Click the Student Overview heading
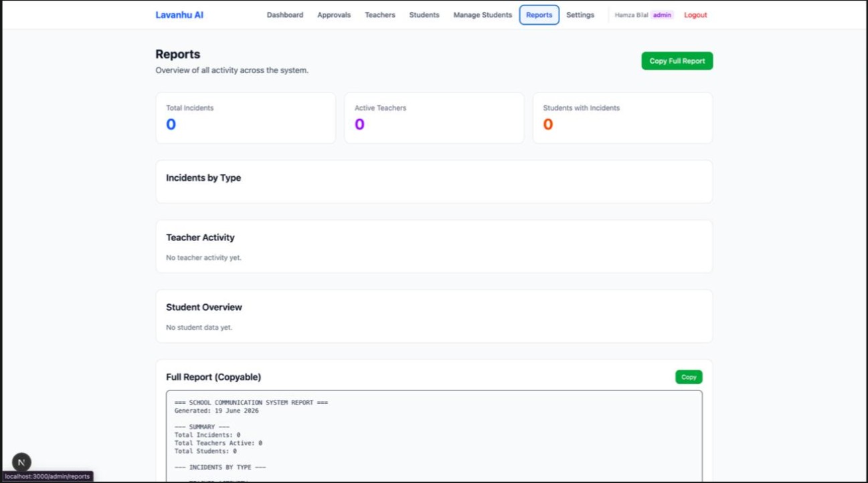The height and width of the screenshot is (483, 868). tap(204, 307)
